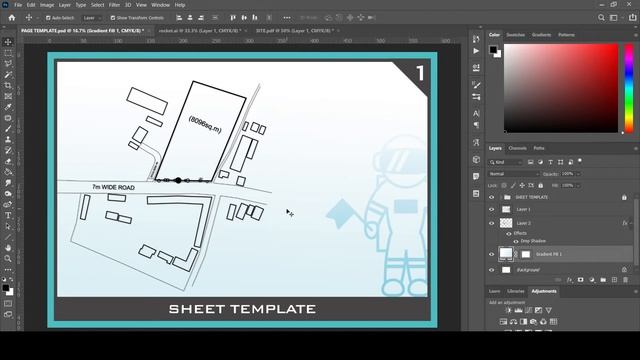Open the blend mode Normal dropdown
The image size is (640, 360).
click(514, 174)
